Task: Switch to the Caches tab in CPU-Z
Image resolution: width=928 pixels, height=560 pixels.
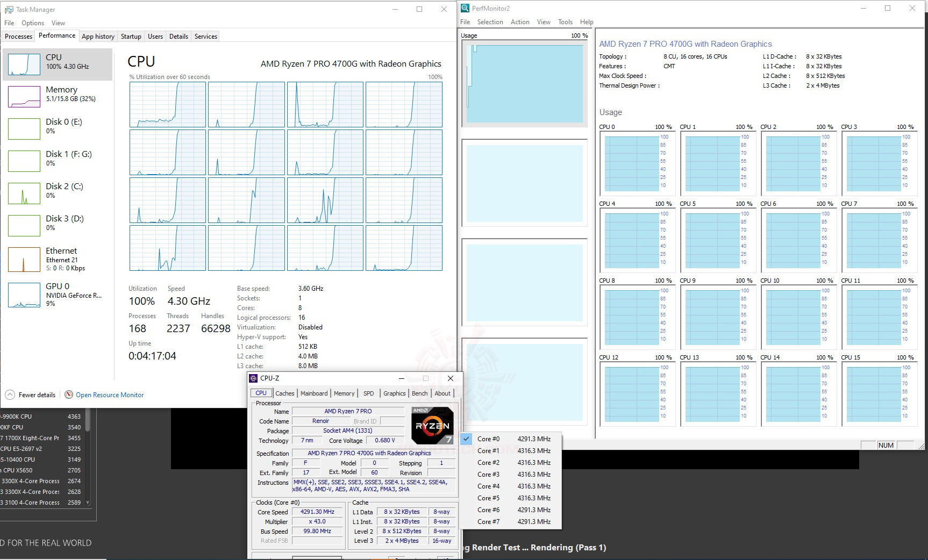Action: point(284,393)
